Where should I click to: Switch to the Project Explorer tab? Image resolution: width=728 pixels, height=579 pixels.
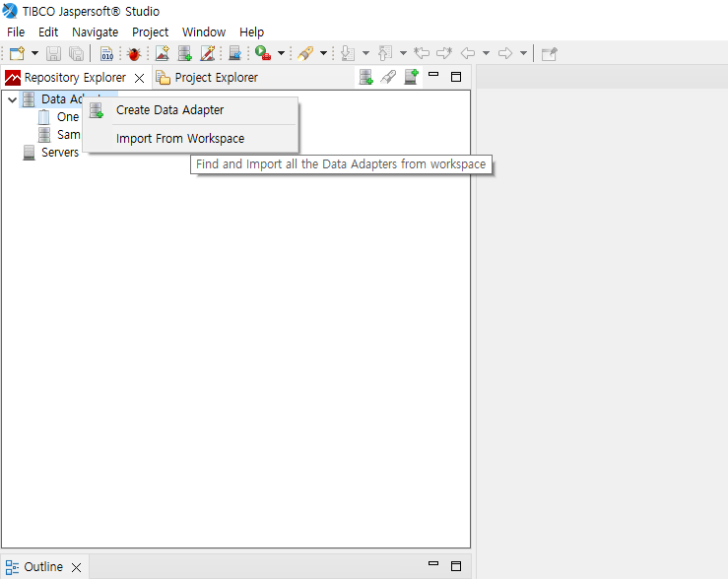tap(207, 78)
